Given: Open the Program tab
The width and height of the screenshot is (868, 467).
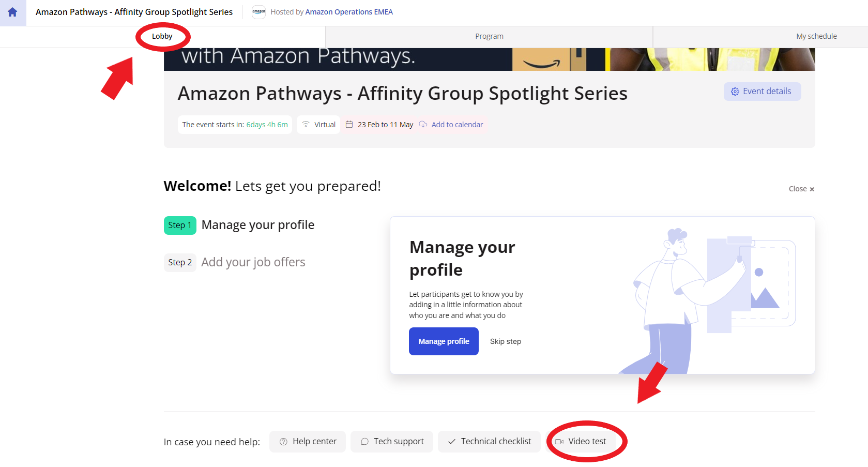Looking at the screenshot, I should click(x=489, y=36).
